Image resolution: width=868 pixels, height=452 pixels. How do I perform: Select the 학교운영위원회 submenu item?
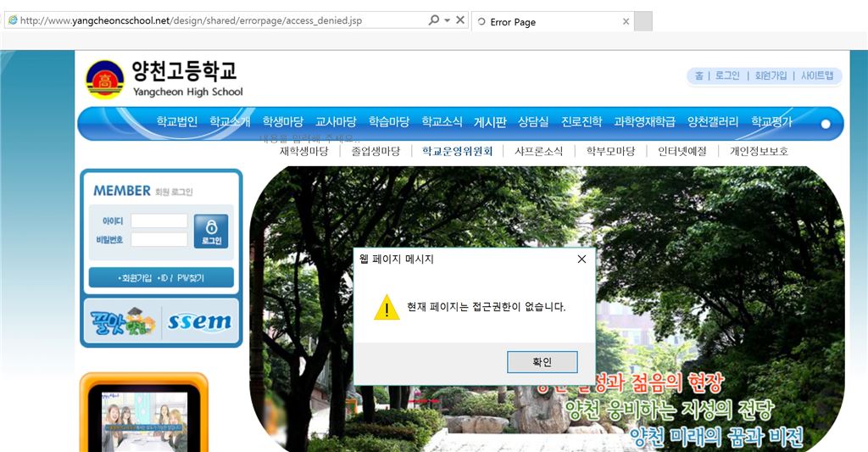(x=457, y=152)
